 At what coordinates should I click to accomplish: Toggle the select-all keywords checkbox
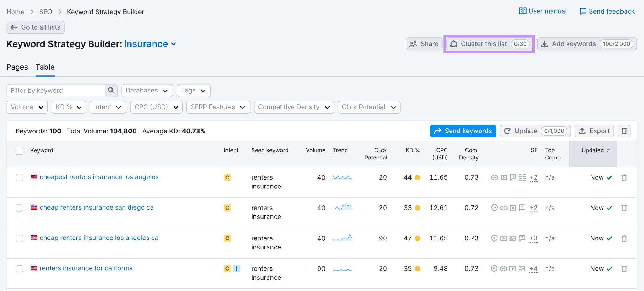click(x=19, y=151)
